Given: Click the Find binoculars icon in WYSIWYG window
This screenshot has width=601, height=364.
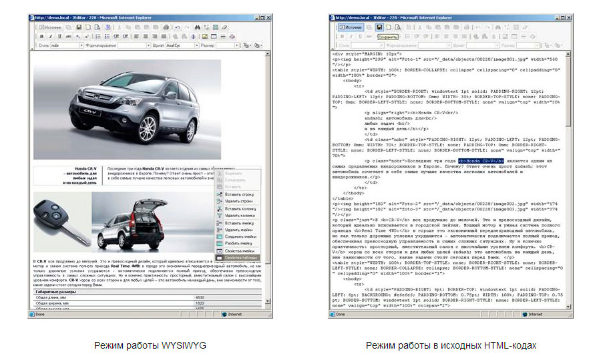Looking at the screenshot, I should click(197, 27).
